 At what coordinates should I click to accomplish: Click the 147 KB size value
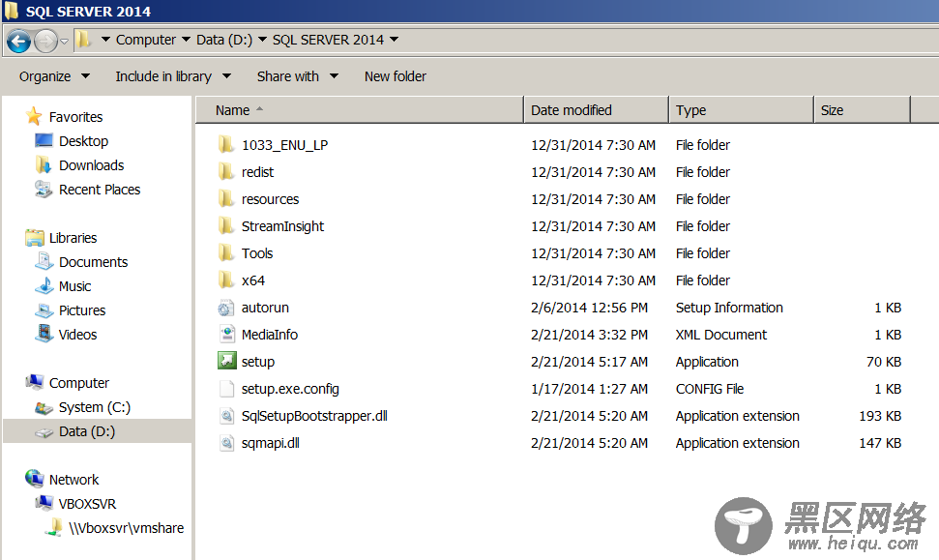point(880,443)
